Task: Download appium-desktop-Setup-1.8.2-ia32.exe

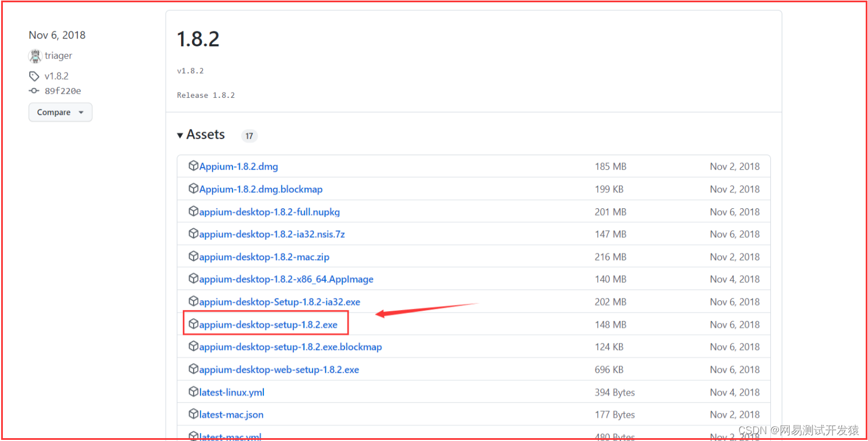Action: [280, 301]
